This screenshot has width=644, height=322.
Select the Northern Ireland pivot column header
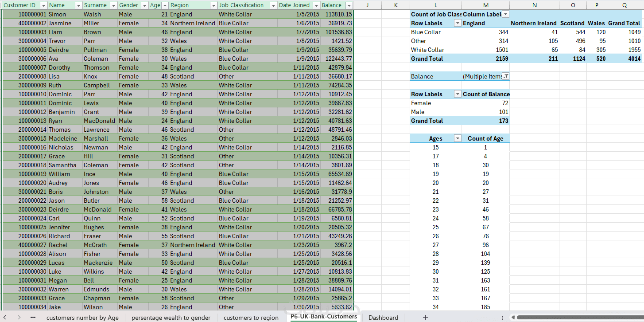(x=534, y=23)
